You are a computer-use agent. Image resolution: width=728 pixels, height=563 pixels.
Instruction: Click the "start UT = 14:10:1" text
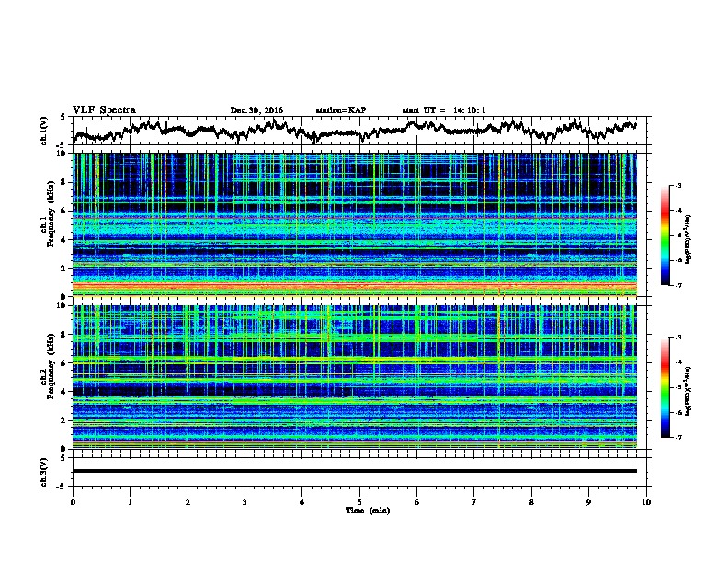(x=444, y=110)
